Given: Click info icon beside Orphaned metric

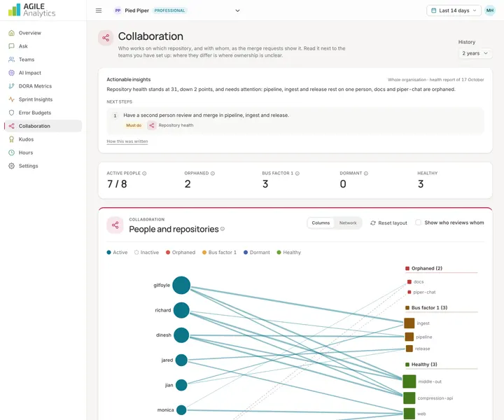Looking at the screenshot, I should 213,174.
